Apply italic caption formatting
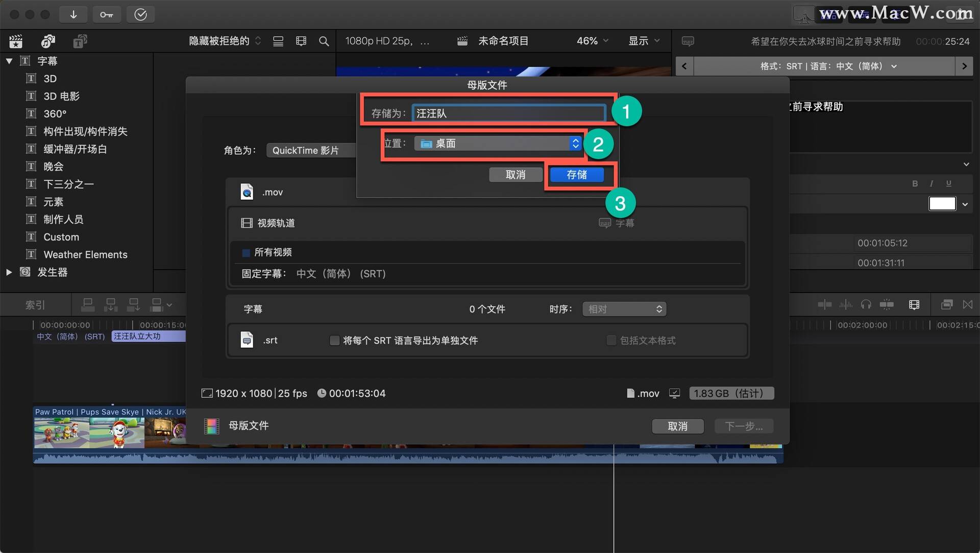The image size is (980, 553). 932,183
